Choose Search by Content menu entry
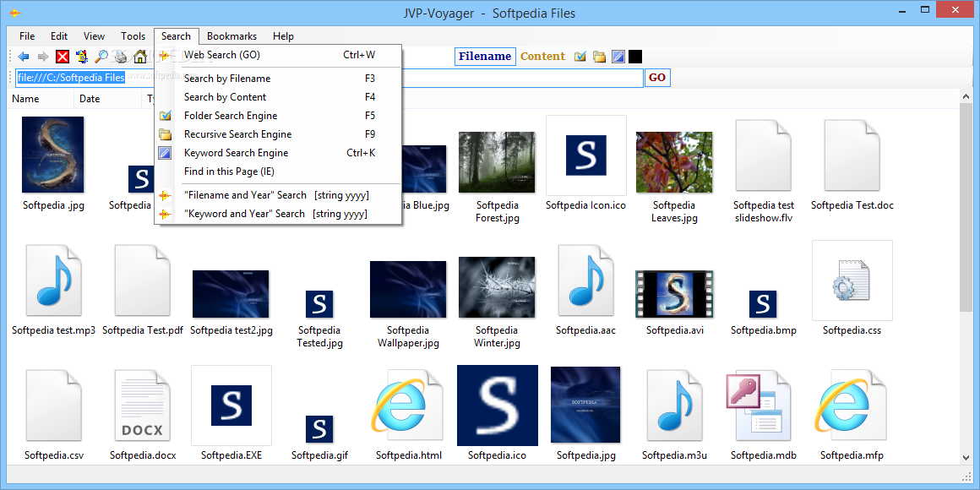980x490 pixels. (278, 97)
